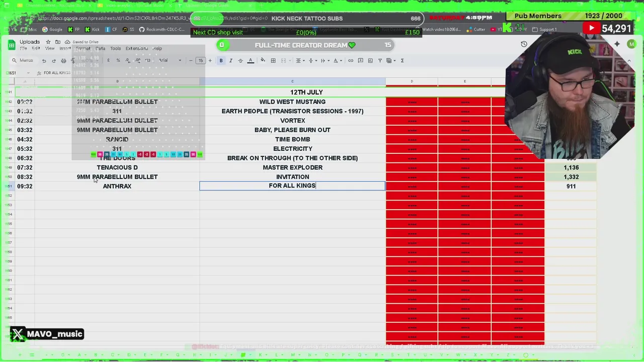Screen dimensions: 644x362
Task: Open the Cutter bookmark
Action: 476,30
